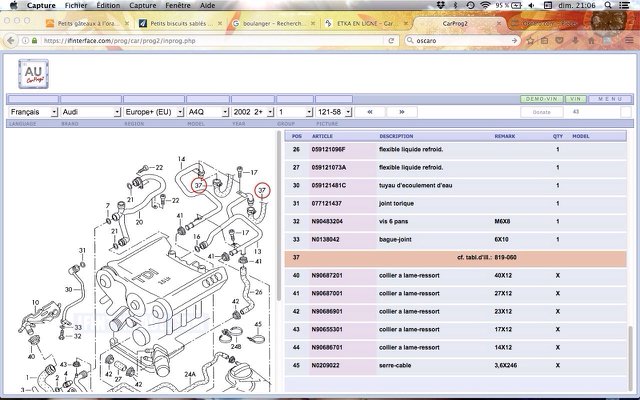Click the right circled 37 callout in diagram

point(262,190)
